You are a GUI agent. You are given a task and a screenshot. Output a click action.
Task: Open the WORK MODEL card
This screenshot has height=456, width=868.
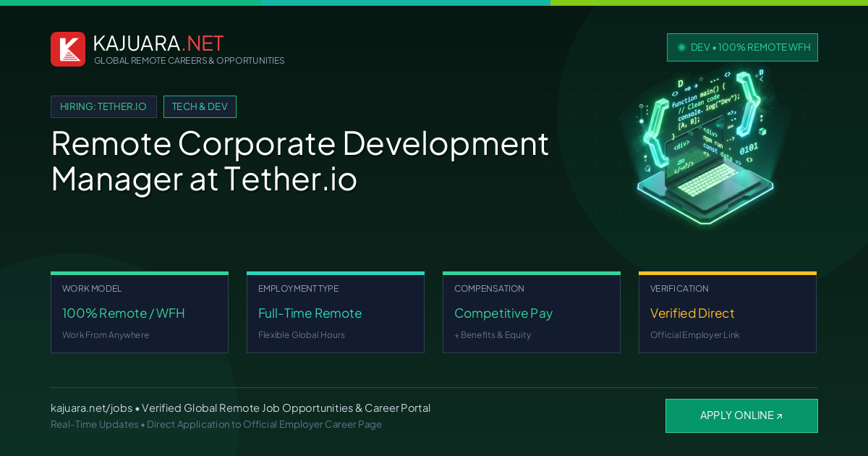coord(140,313)
